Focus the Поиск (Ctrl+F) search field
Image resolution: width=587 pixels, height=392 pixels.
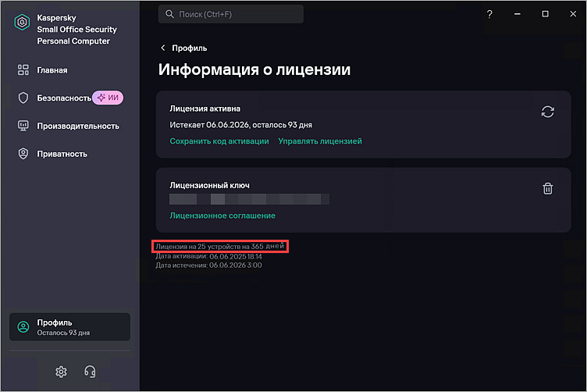230,14
